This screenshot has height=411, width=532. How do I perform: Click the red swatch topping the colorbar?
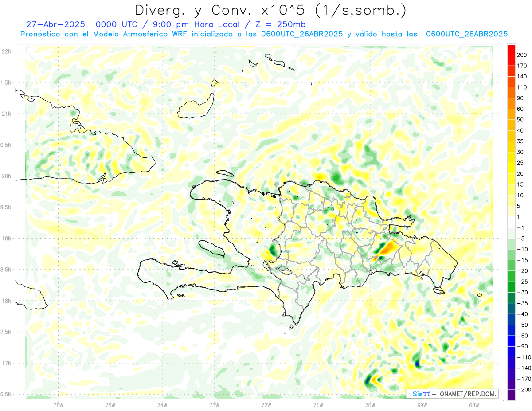click(x=511, y=49)
